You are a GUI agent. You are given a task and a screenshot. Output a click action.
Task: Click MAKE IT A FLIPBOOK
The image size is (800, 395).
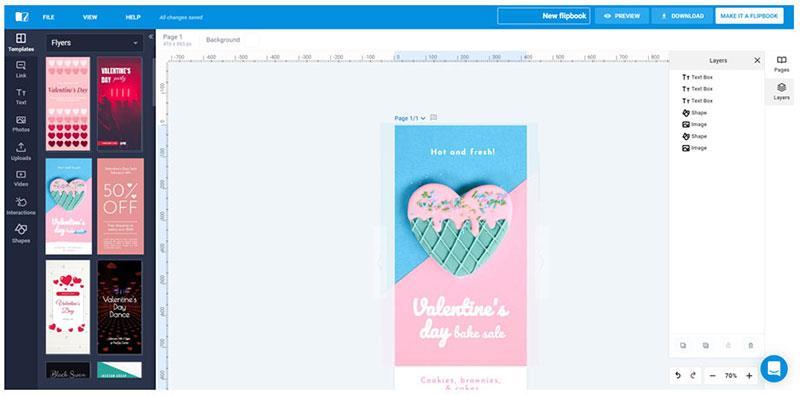coord(749,16)
